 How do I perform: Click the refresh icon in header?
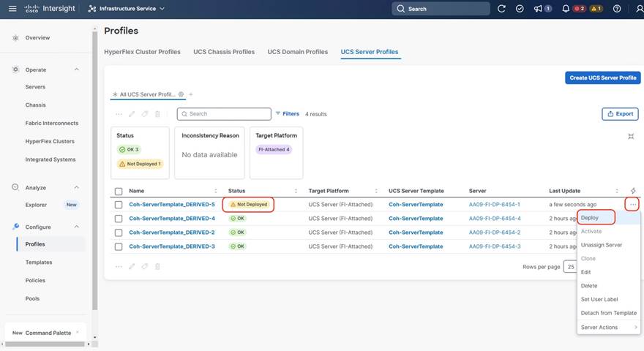[x=501, y=9]
